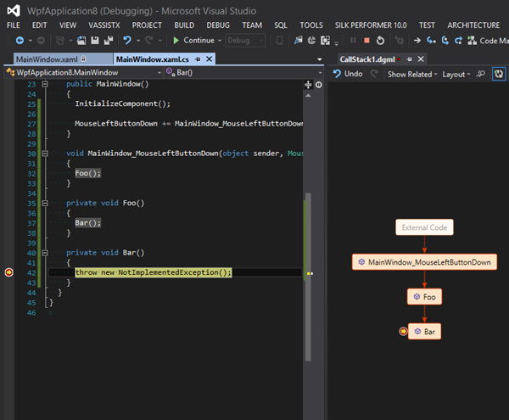Click the Undo button in CallStack1.dgml toolbar
Image resolution: width=509 pixels, height=420 pixels.
pos(348,74)
